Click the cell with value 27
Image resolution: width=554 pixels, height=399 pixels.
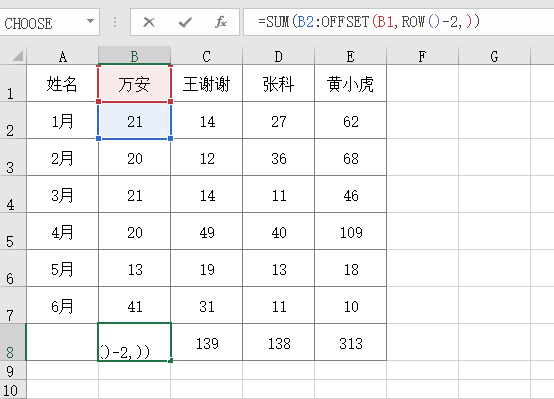[x=279, y=121]
